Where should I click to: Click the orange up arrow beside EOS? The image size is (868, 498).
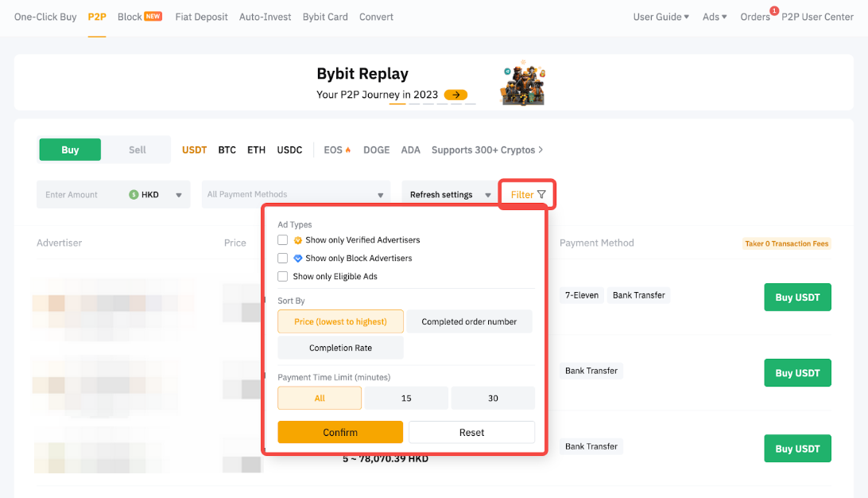tap(347, 148)
